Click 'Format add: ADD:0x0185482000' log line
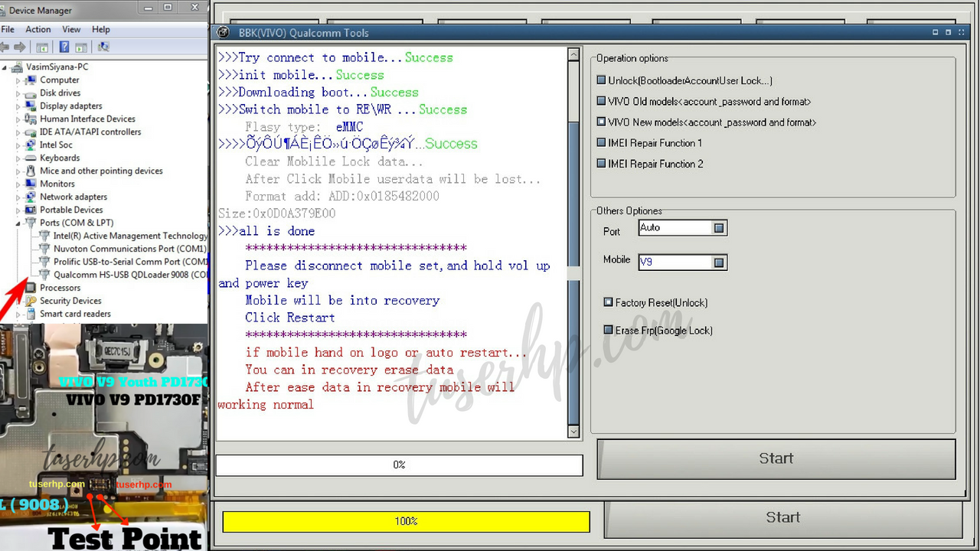The height and width of the screenshot is (551, 980). click(x=342, y=196)
